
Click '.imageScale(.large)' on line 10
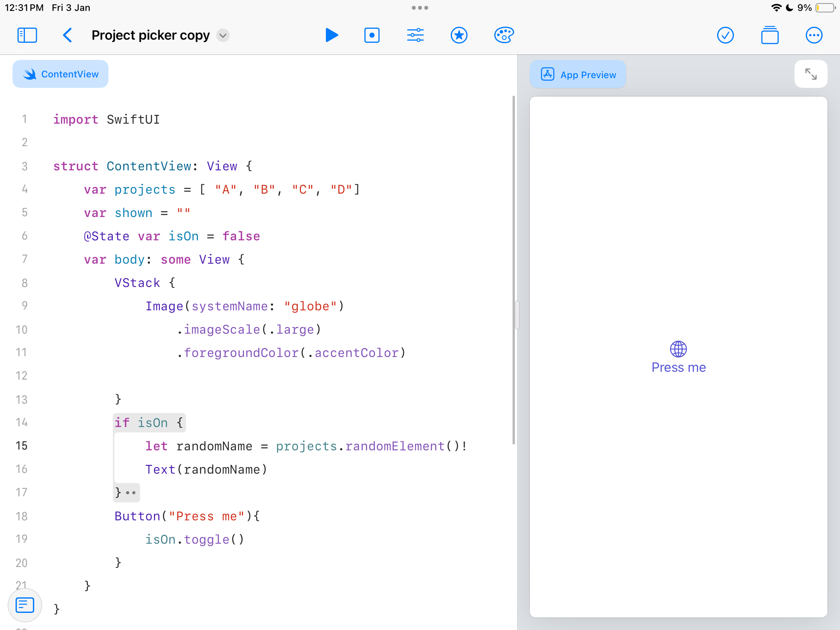pos(249,329)
